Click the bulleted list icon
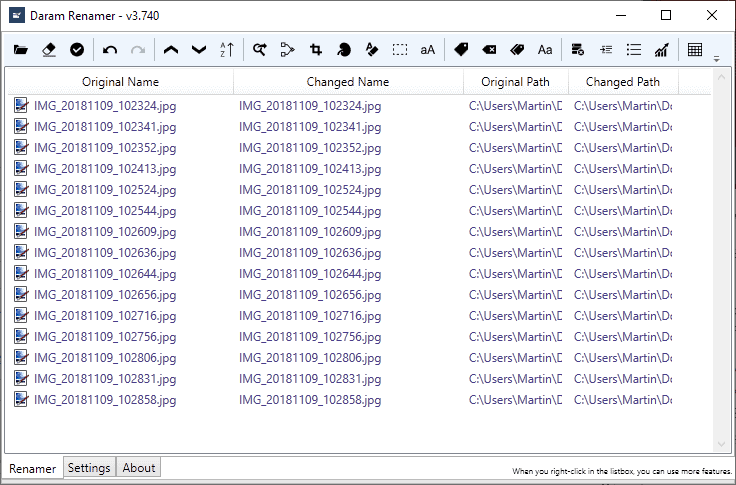Screen dimensions: 736x485 (x=634, y=49)
